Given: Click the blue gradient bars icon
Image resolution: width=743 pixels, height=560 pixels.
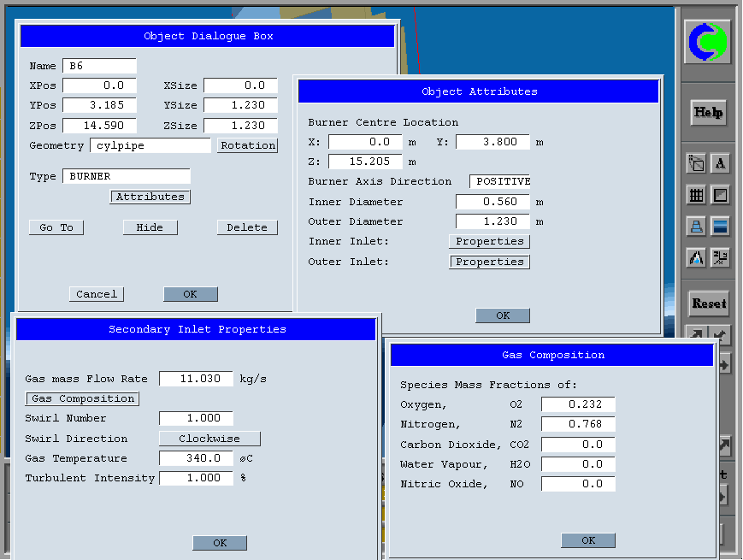Looking at the screenshot, I should pyautogui.click(x=720, y=227).
